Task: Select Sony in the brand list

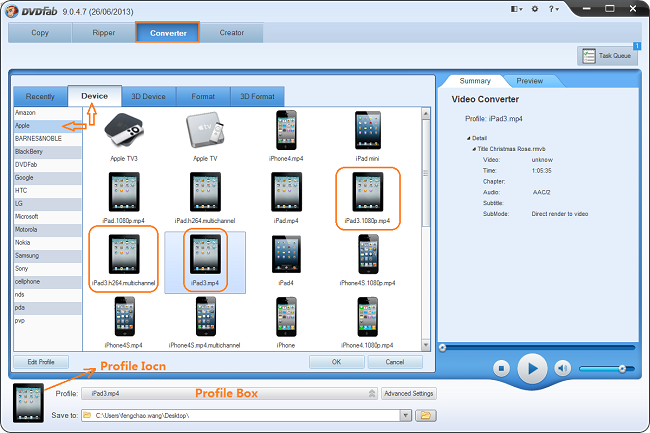Action: [48, 269]
